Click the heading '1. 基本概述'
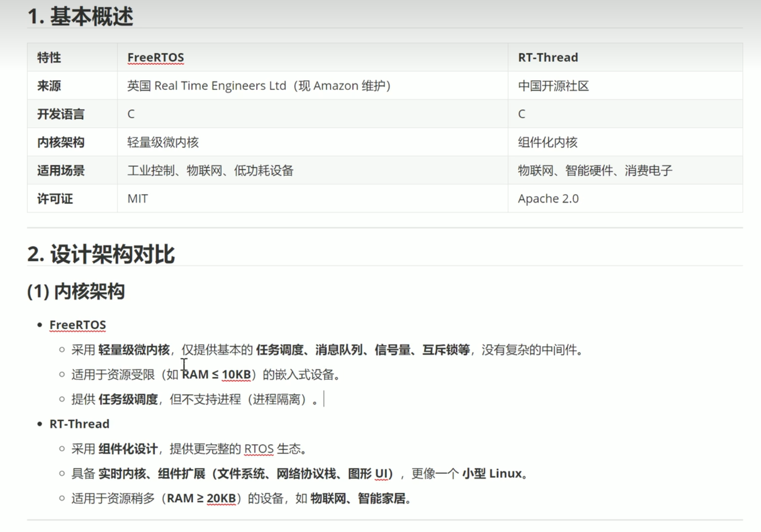Image resolution: width=761 pixels, height=532 pixels. 80,17
